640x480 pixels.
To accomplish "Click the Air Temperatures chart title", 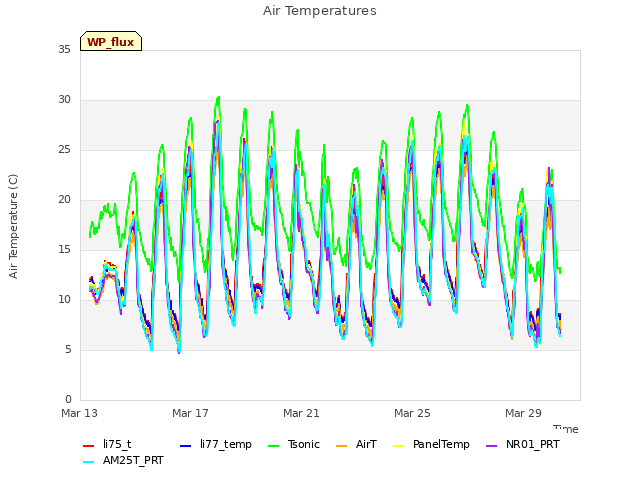I will (x=320, y=11).
